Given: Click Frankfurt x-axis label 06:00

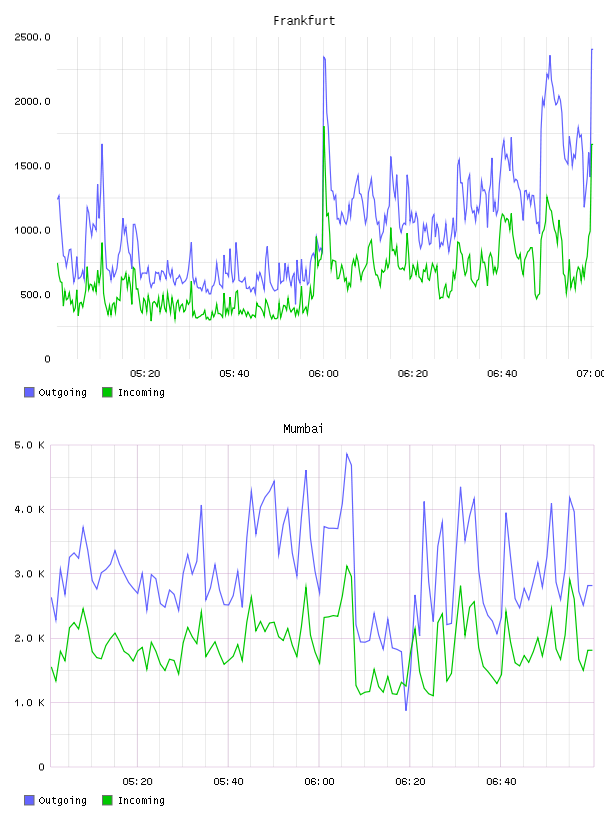Looking at the screenshot, I should click(323, 374).
